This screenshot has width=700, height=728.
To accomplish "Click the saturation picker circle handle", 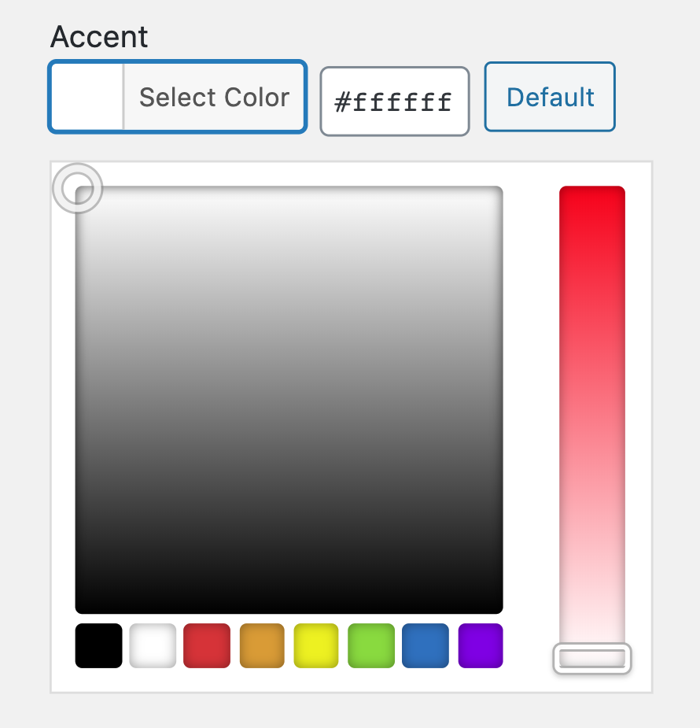I will [77, 188].
